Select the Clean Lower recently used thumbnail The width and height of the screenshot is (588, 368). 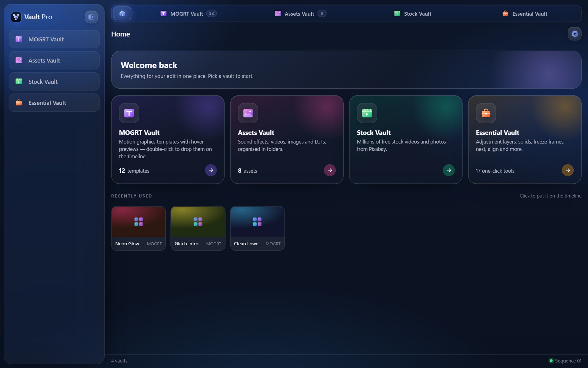(257, 228)
